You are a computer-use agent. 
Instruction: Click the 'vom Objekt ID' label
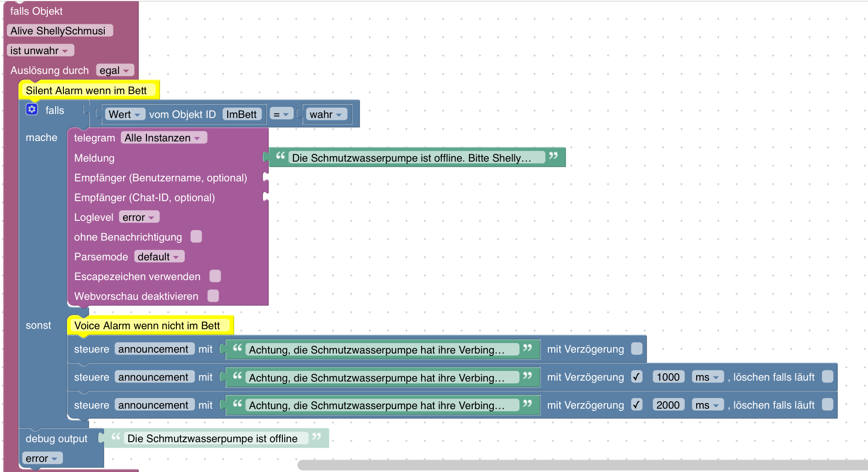(x=182, y=114)
